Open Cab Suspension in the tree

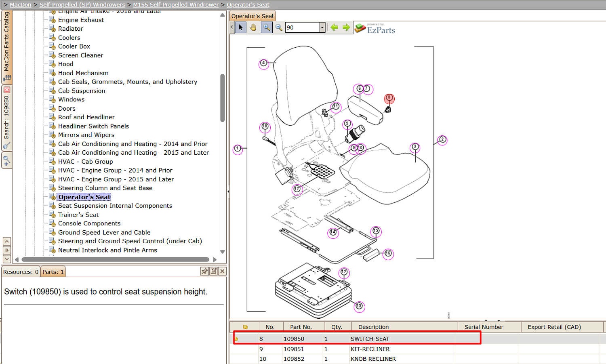[82, 91]
